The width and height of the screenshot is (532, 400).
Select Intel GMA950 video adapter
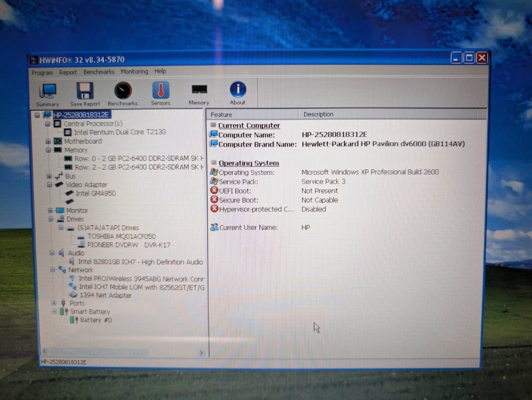[96, 193]
